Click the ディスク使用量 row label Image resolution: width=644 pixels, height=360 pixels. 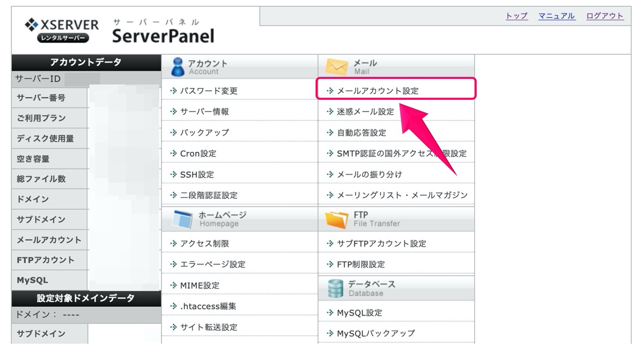(45, 138)
